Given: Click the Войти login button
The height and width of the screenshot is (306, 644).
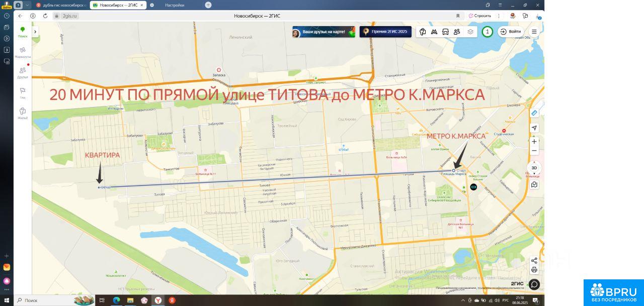Looking at the screenshot, I should click(510, 32).
